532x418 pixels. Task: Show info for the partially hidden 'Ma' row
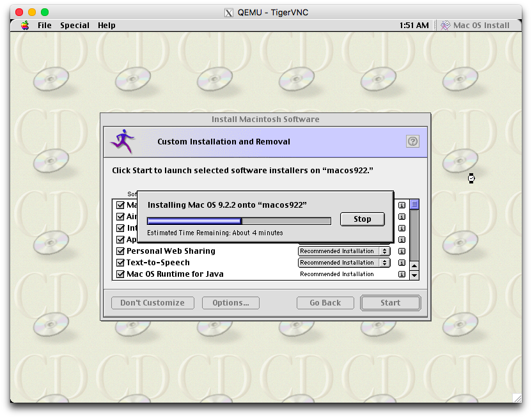coord(402,205)
